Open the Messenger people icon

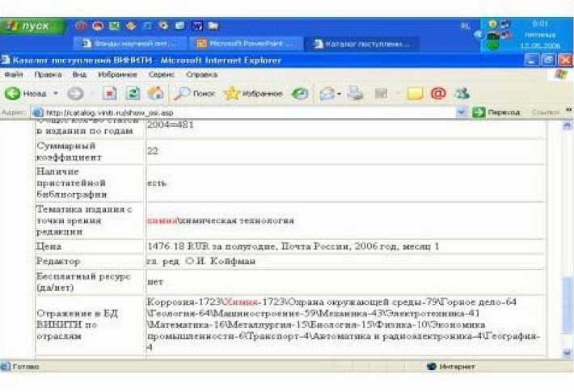[x=462, y=94]
